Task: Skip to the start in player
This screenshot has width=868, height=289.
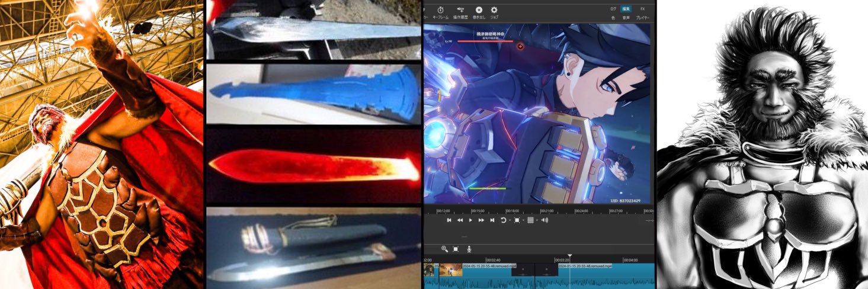Action: pos(449,220)
